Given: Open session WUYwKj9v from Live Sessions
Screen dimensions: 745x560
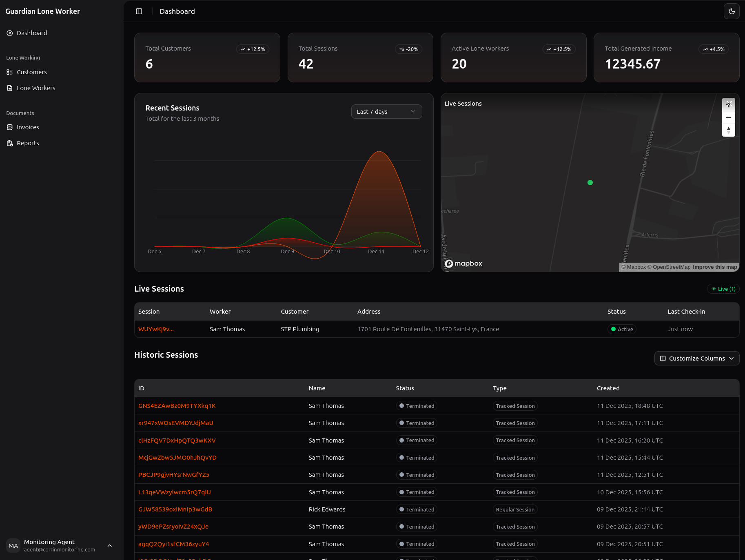Looking at the screenshot, I should [x=156, y=329].
